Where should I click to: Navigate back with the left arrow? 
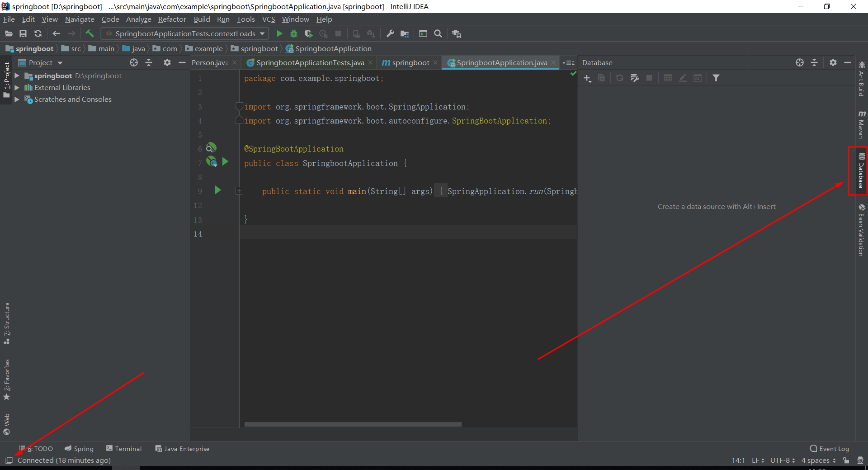[56, 33]
